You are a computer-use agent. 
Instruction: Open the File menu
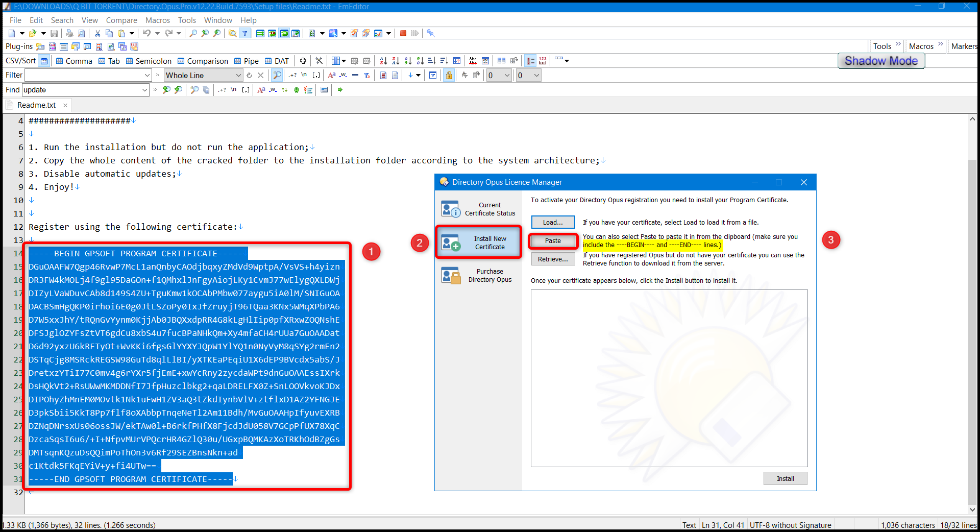coord(15,20)
